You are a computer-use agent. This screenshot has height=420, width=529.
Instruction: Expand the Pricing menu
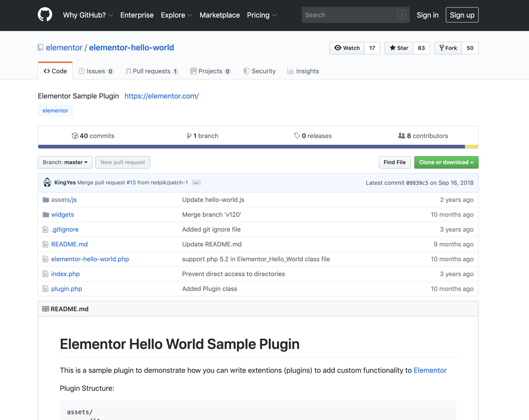click(262, 15)
